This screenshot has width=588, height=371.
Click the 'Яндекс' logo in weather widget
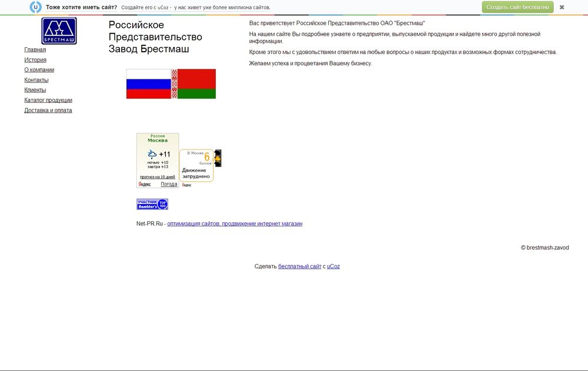coord(145,184)
